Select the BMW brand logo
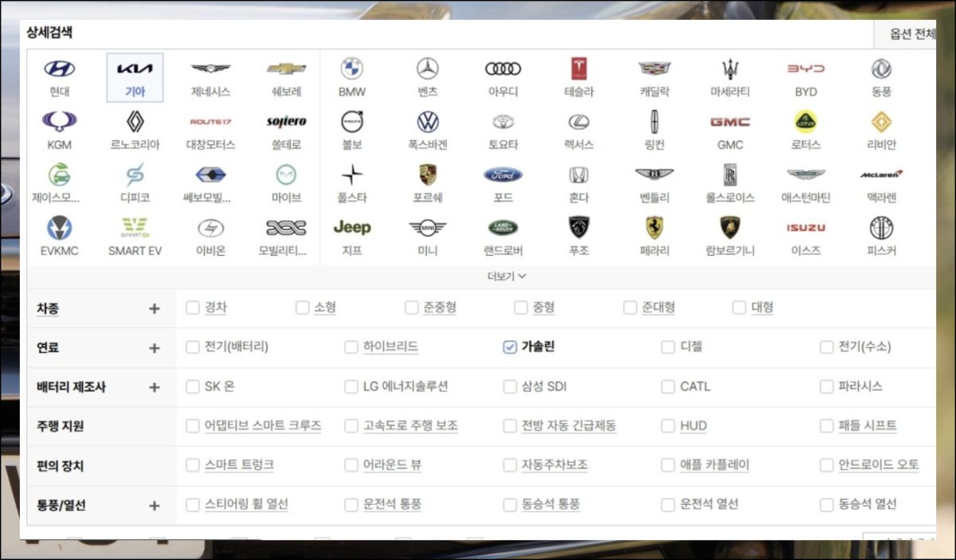 coord(352,69)
